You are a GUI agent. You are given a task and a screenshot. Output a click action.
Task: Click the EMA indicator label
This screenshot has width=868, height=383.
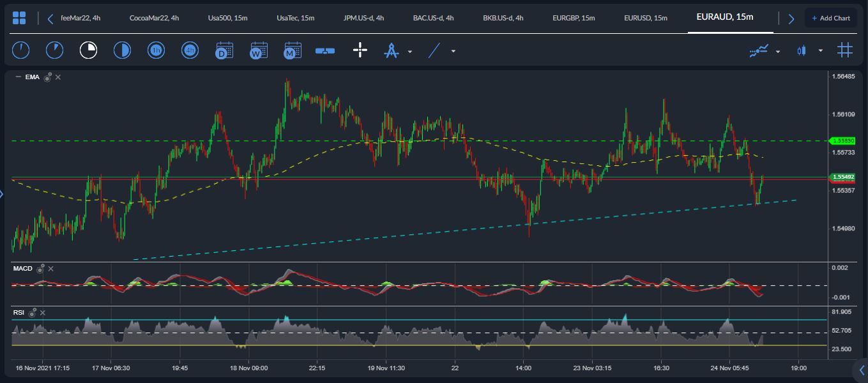(32, 77)
